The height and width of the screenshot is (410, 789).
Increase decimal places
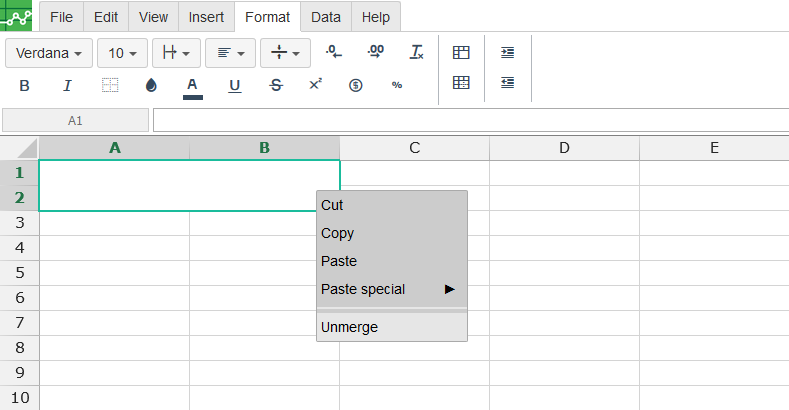tap(375, 52)
